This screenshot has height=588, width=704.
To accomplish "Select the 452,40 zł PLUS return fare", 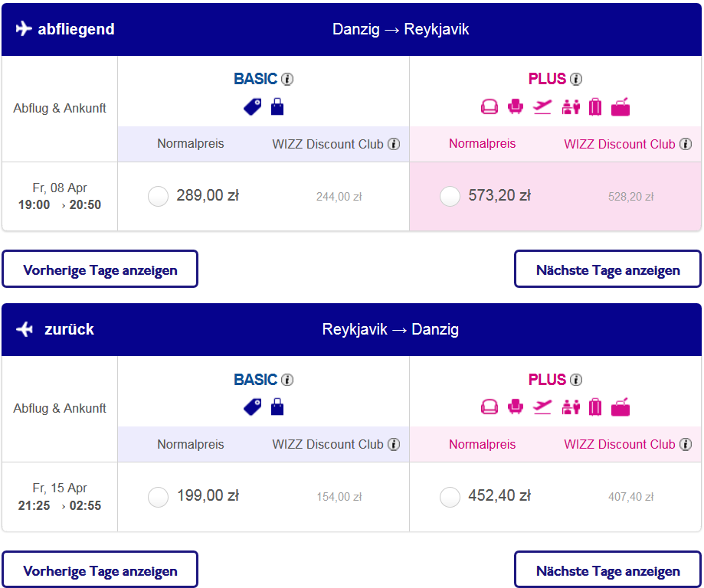I will click(x=450, y=497).
